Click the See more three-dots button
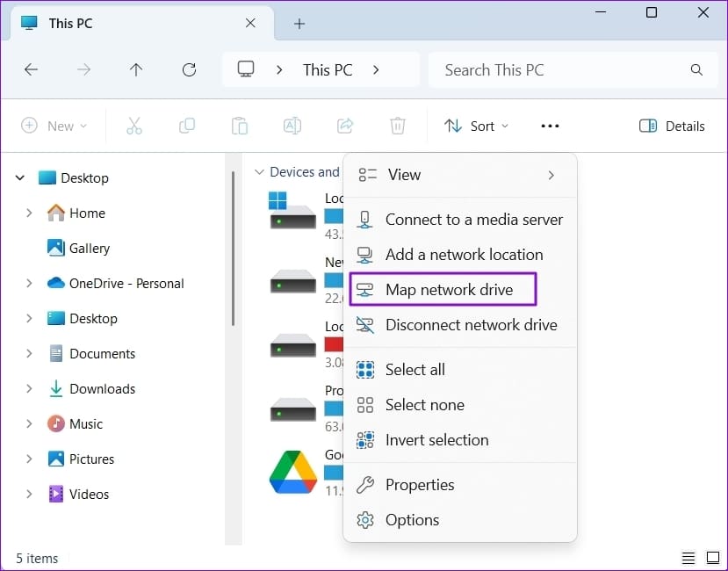Image resolution: width=728 pixels, height=571 pixels. pos(551,126)
